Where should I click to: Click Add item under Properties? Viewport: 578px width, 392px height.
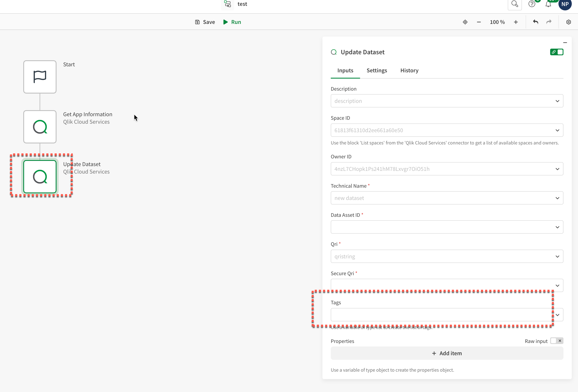tap(447, 354)
